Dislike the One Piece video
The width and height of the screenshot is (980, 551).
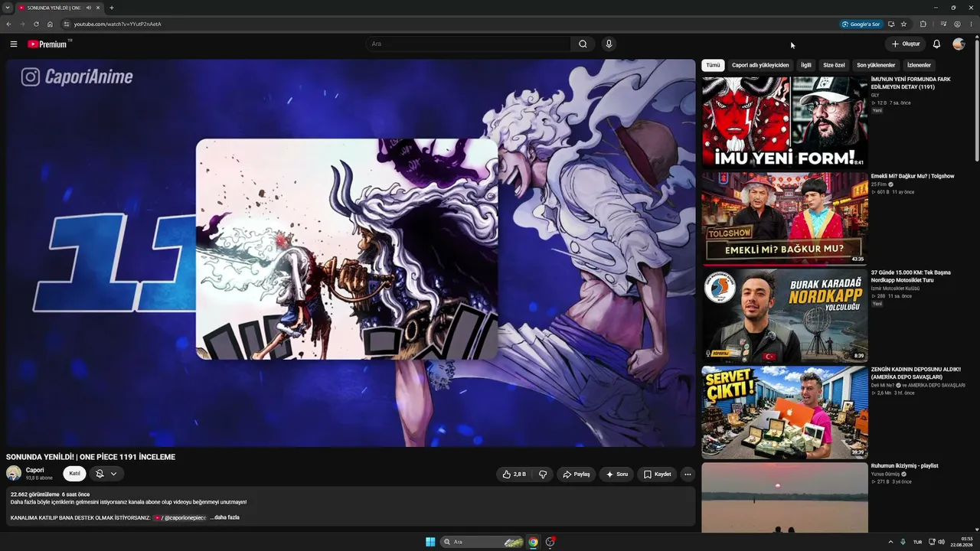[543, 474]
